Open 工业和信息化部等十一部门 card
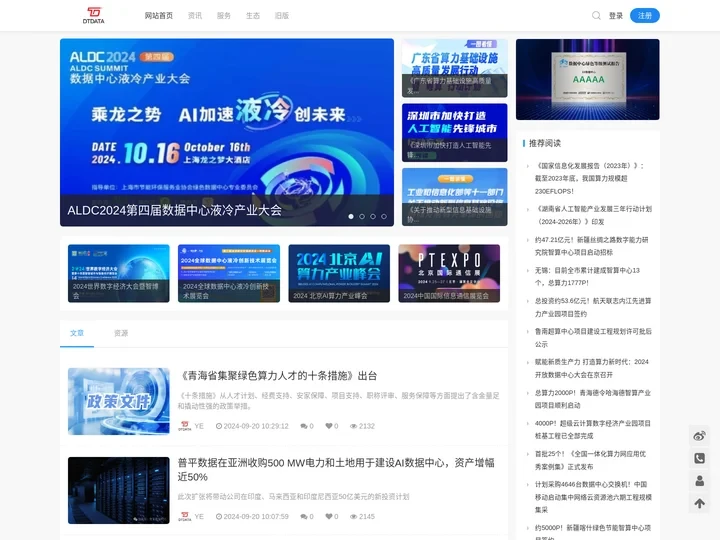 [455, 197]
